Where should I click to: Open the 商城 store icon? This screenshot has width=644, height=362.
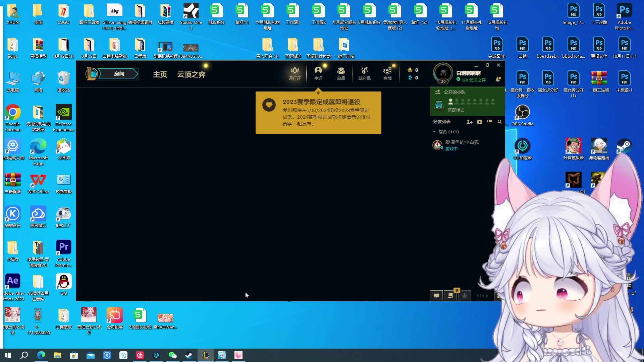click(387, 73)
